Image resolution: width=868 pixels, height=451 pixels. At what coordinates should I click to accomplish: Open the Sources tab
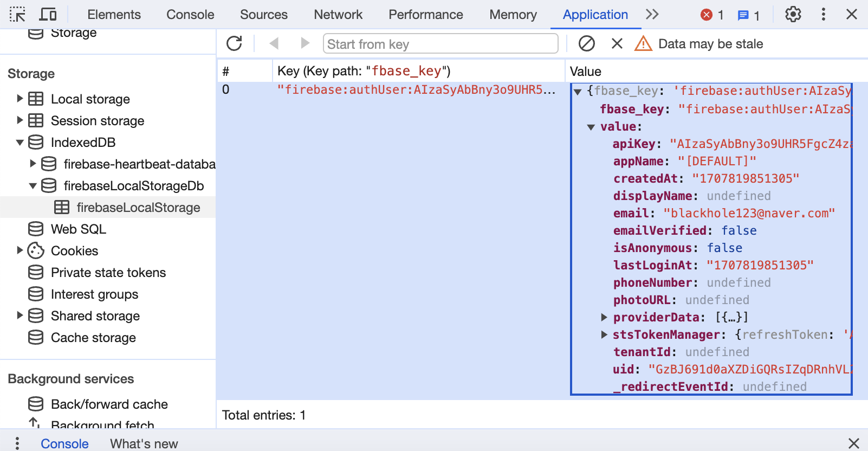click(x=264, y=15)
